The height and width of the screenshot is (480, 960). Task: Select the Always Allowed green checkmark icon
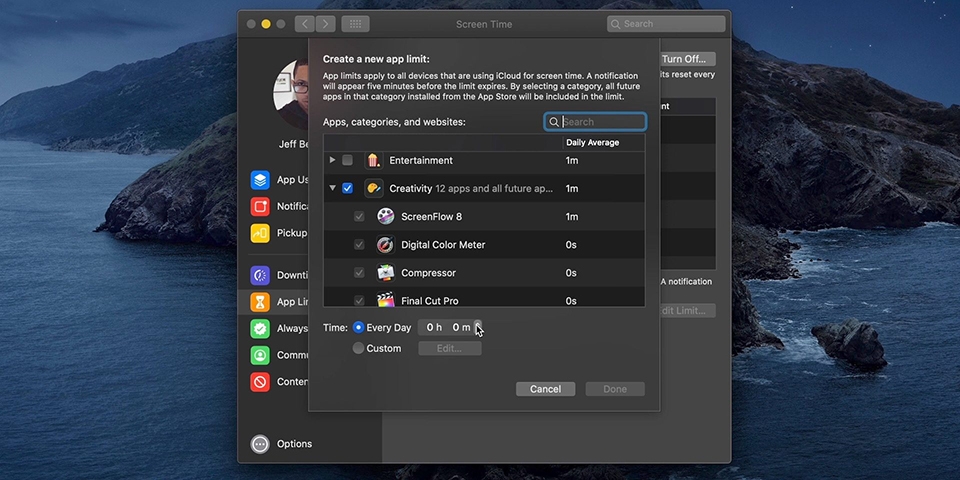260,328
